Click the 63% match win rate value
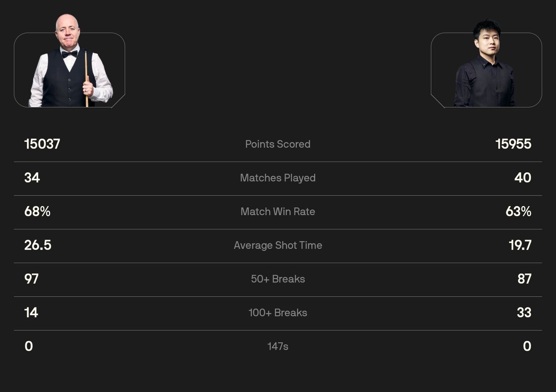This screenshot has height=392, width=556. (x=518, y=212)
